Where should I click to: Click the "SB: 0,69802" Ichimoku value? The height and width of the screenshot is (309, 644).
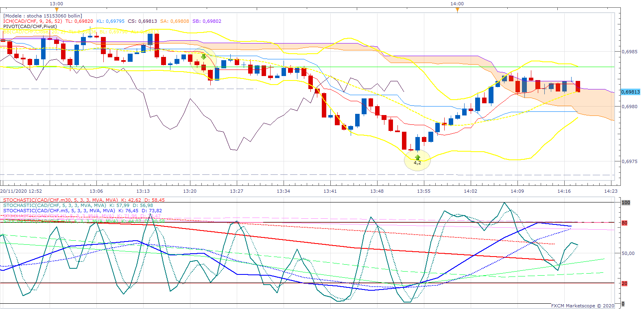207,21
